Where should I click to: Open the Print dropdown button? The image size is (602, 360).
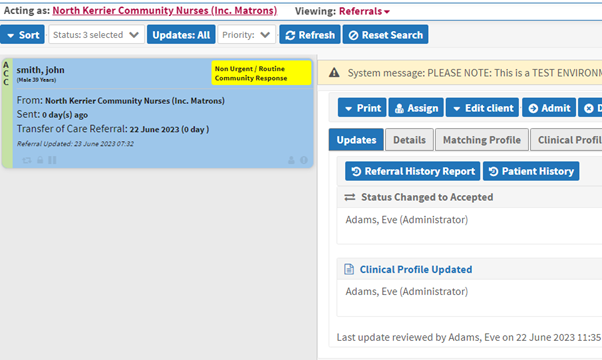click(x=362, y=108)
